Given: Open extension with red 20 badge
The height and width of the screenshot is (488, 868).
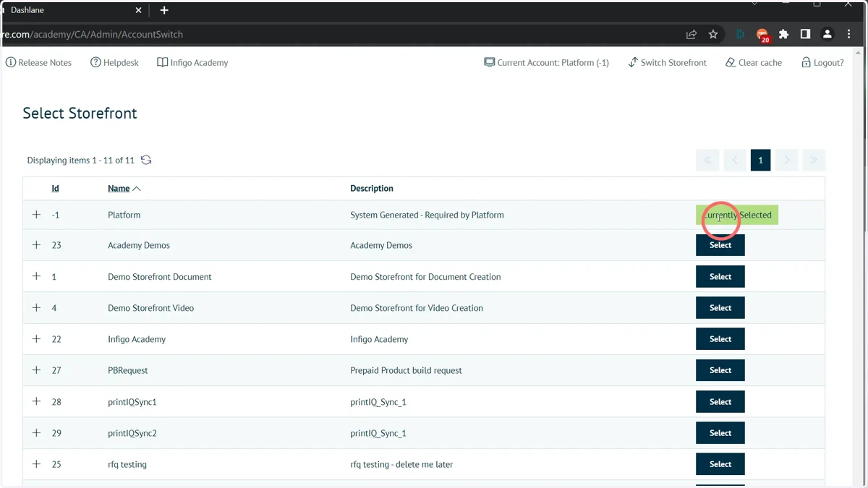Looking at the screenshot, I should (762, 35).
